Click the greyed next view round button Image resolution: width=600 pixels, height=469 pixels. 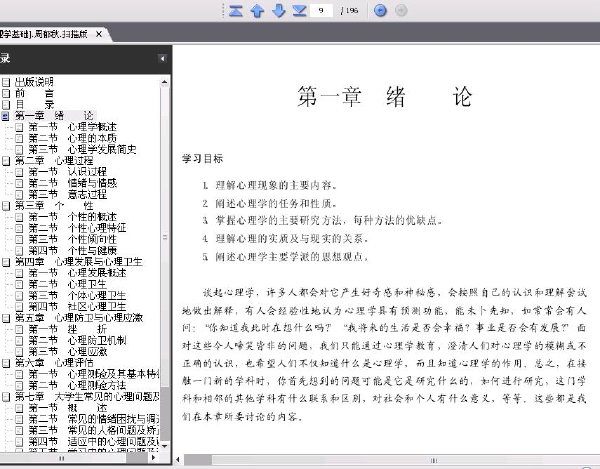coord(401,10)
